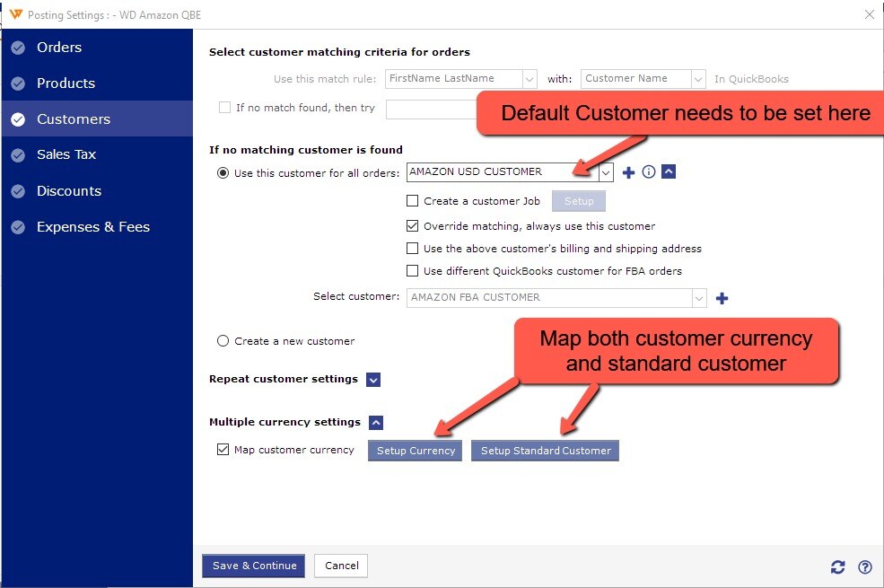The height and width of the screenshot is (588, 884).
Task: Go to the Products section
Action: coord(97,83)
